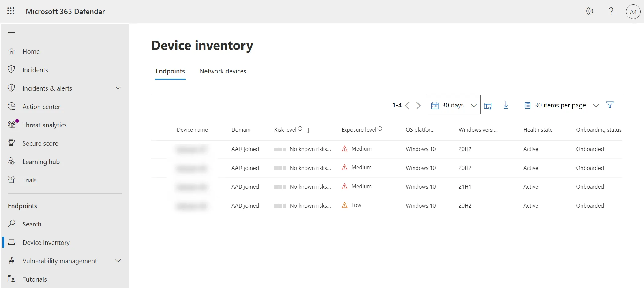This screenshot has width=644, height=288.
Task: Click the Threat analytics icon
Action: (12, 124)
